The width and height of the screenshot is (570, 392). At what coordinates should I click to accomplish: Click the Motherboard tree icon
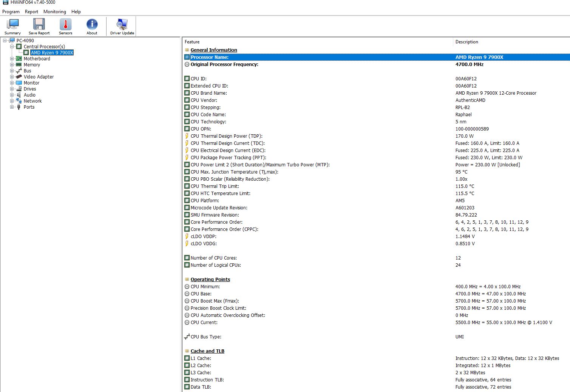(19, 58)
